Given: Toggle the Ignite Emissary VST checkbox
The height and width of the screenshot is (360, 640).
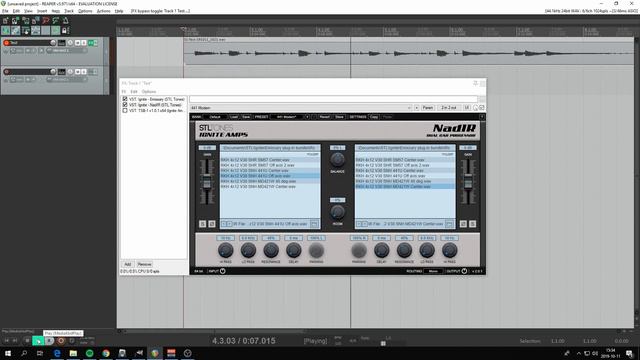Looking at the screenshot, I should pyautogui.click(x=125, y=99).
